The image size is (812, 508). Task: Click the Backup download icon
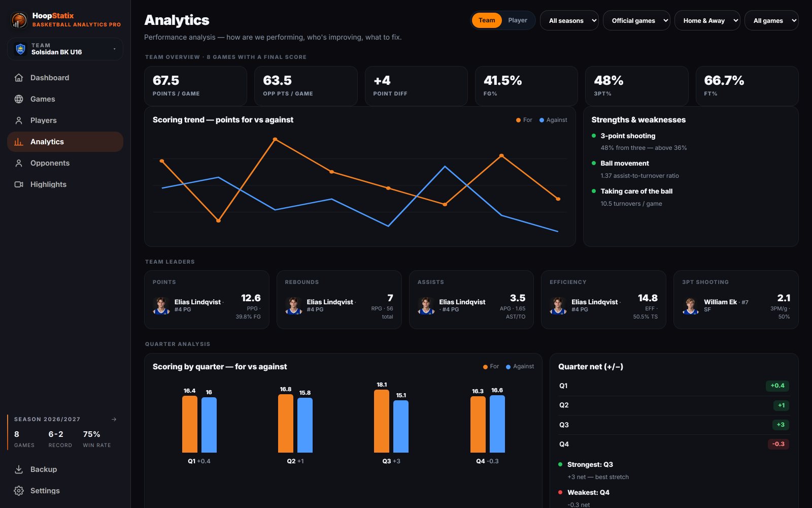point(19,469)
